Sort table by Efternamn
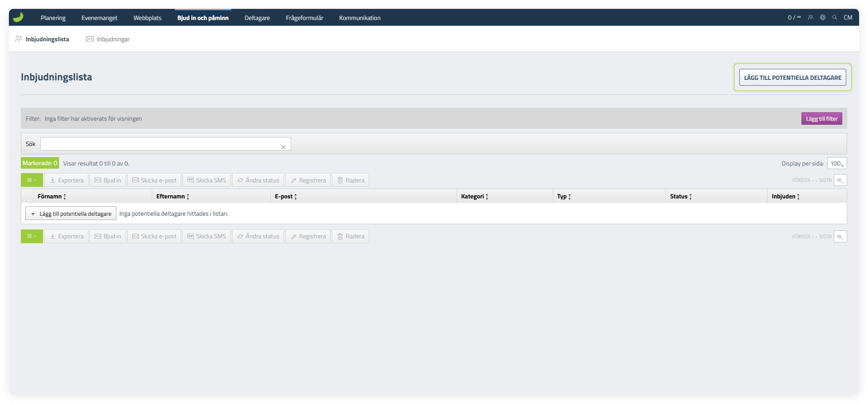The image size is (868, 403). [x=173, y=196]
